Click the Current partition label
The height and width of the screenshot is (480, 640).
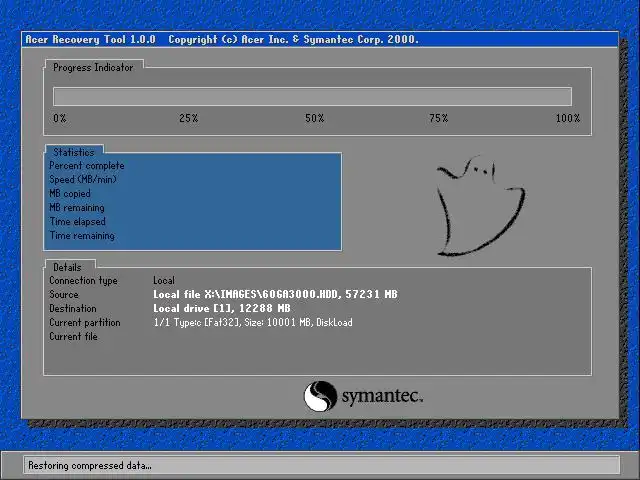tap(84, 322)
